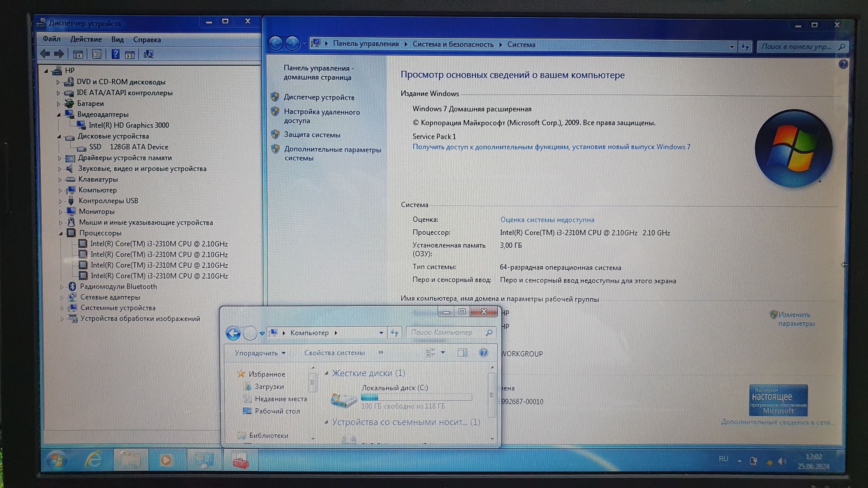Select Intel(R) HD Graphics 3000 device
The height and width of the screenshot is (488, 868).
point(128,125)
